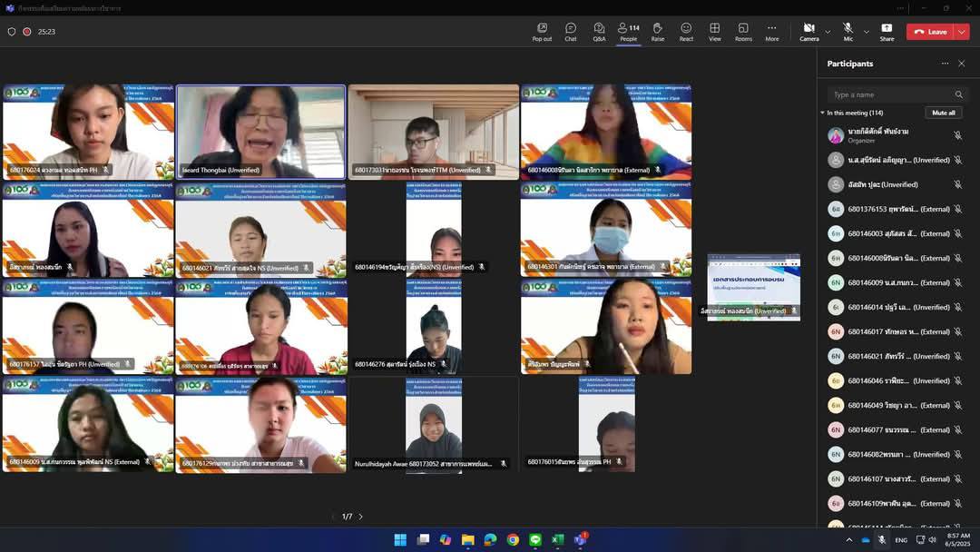Open the Participants panel more options
The image size is (980, 552).
pos(945,64)
